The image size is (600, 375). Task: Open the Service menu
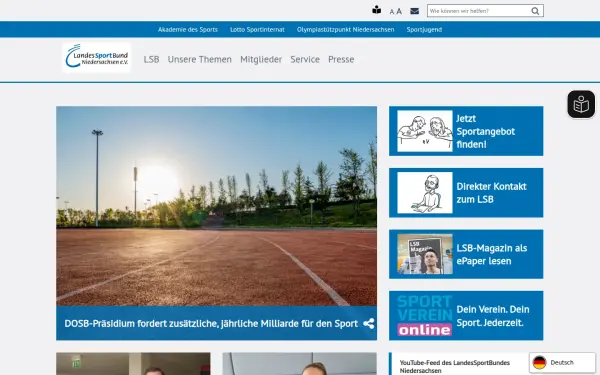pyautogui.click(x=305, y=59)
